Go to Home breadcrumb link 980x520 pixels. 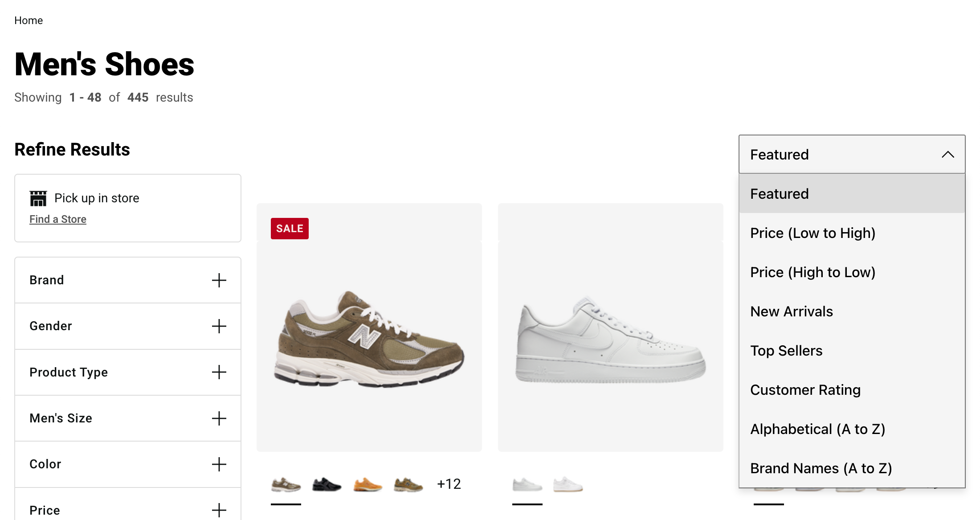(29, 20)
